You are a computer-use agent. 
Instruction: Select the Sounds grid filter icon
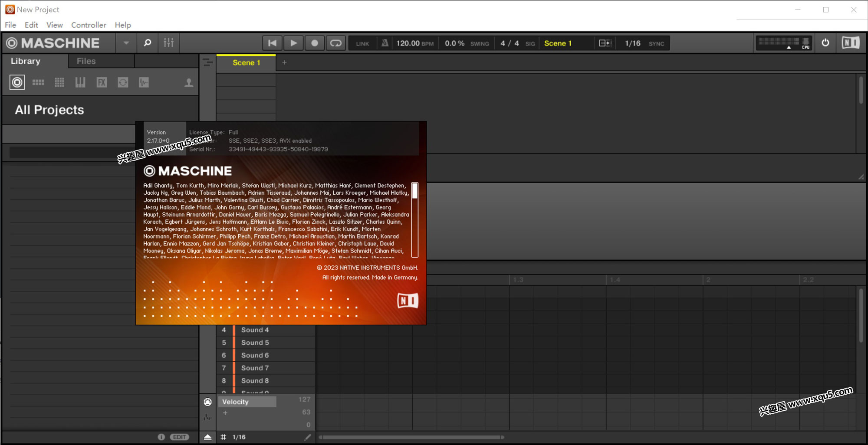coord(59,82)
